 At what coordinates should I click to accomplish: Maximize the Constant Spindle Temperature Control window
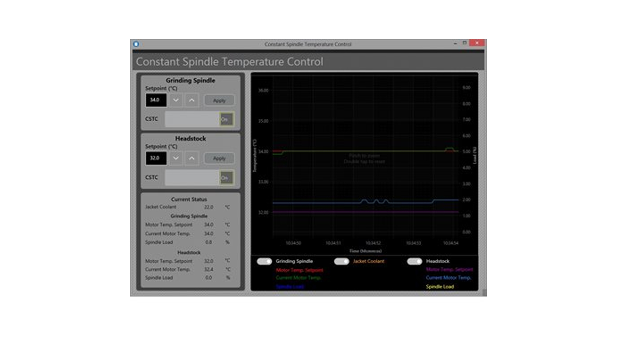[x=465, y=43]
